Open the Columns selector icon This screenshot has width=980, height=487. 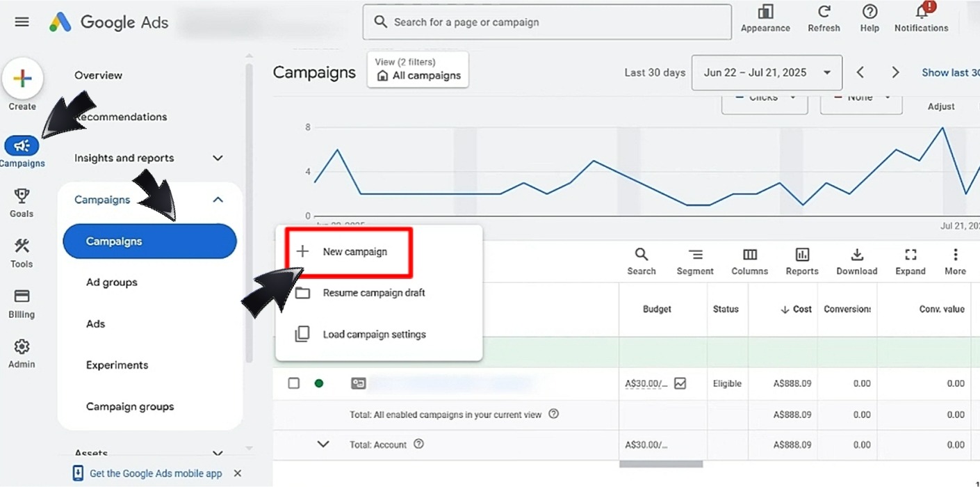coord(749,255)
